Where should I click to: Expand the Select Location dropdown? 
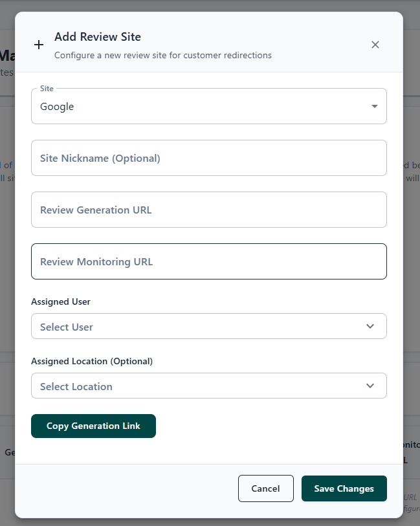click(194, 386)
